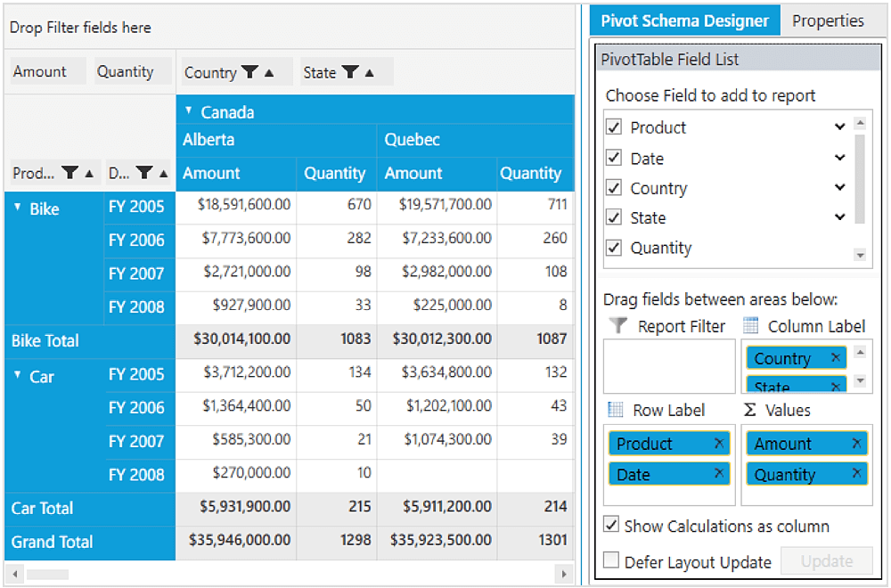The height and width of the screenshot is (588, 891).
Task: Collapse the Canada column group
Action: pos(188,111)
